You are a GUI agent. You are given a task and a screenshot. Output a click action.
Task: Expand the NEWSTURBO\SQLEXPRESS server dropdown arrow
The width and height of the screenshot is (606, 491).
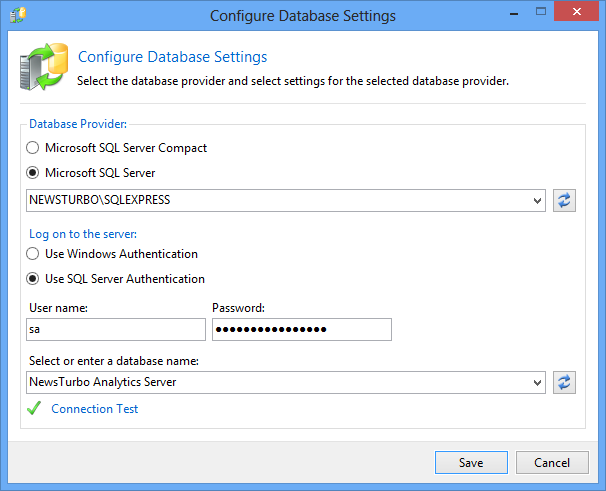tap(538, 200)
